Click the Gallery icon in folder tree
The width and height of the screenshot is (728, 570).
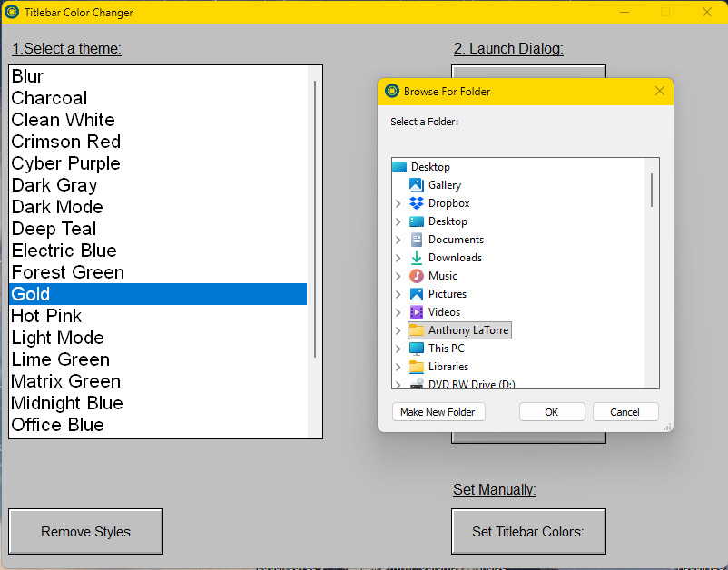coord(417,185)
